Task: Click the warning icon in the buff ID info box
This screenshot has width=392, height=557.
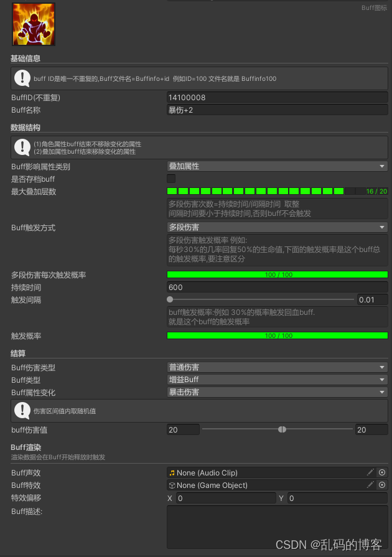Action: (x=22, y=78)
